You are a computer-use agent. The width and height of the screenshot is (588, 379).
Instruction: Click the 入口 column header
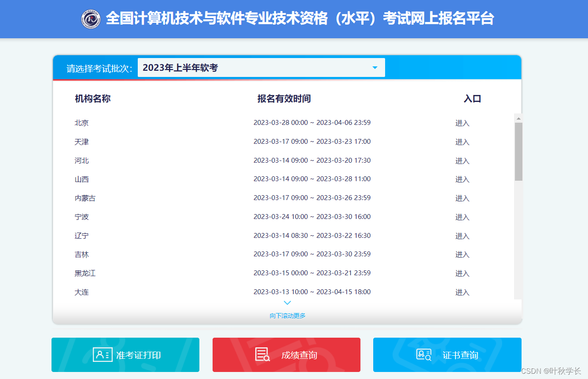pos(472,98)
